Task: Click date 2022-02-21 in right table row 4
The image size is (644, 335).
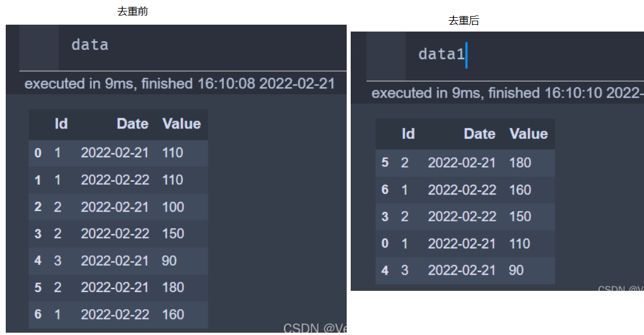Action: pos(461,270)
